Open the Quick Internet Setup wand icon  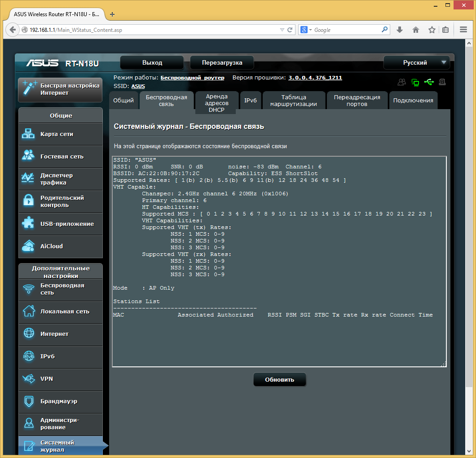click(30, 88)
